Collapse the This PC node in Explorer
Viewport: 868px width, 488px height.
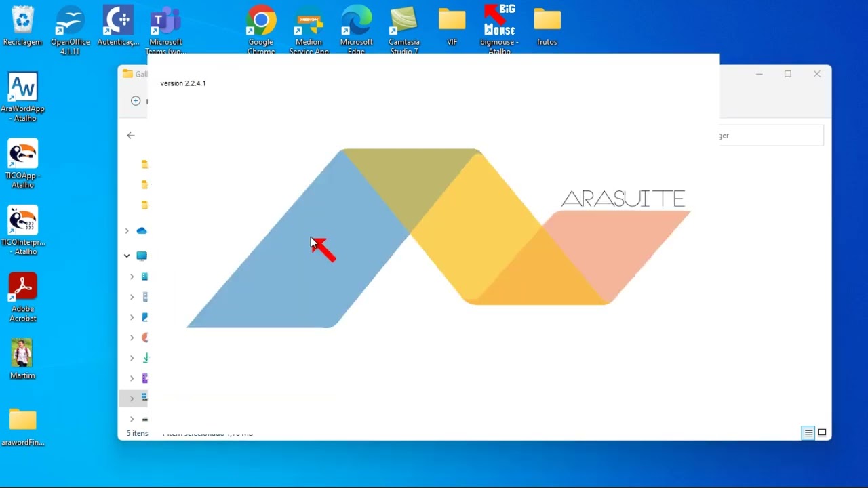pos(127,256)
